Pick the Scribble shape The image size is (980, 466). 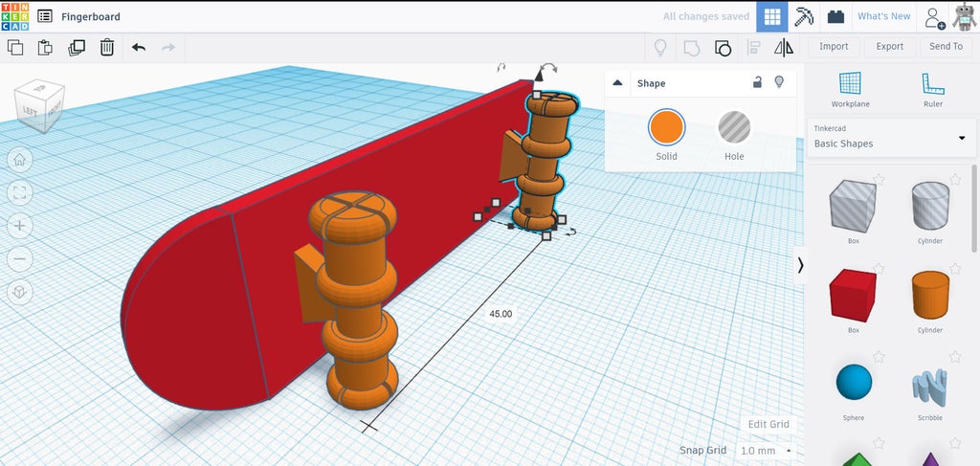click(930, 384)
